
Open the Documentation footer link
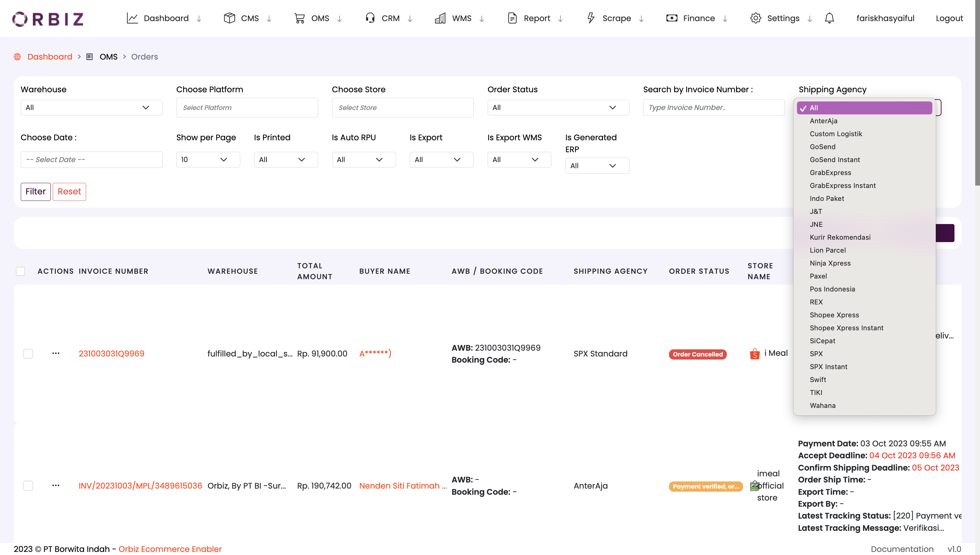click(902, 549)
